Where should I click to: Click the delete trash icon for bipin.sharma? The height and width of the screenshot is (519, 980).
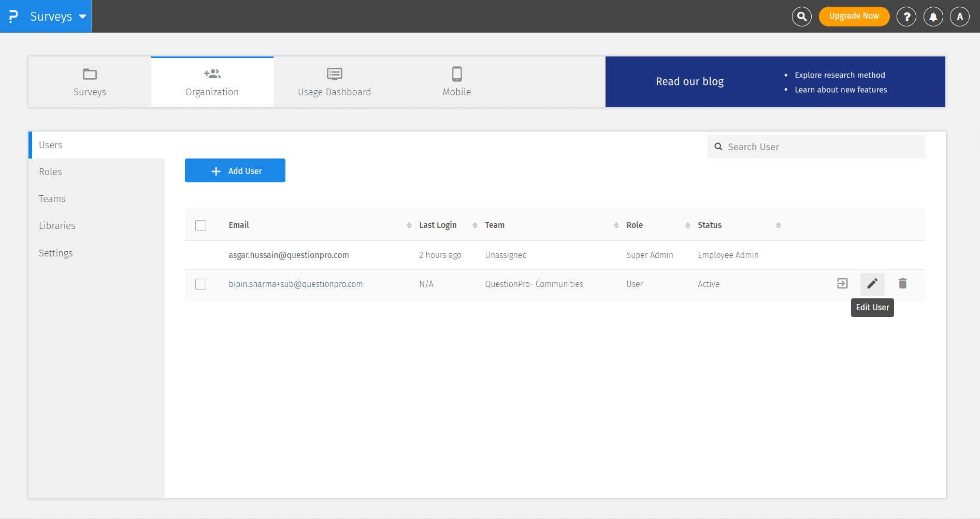[x=903, y=283]
